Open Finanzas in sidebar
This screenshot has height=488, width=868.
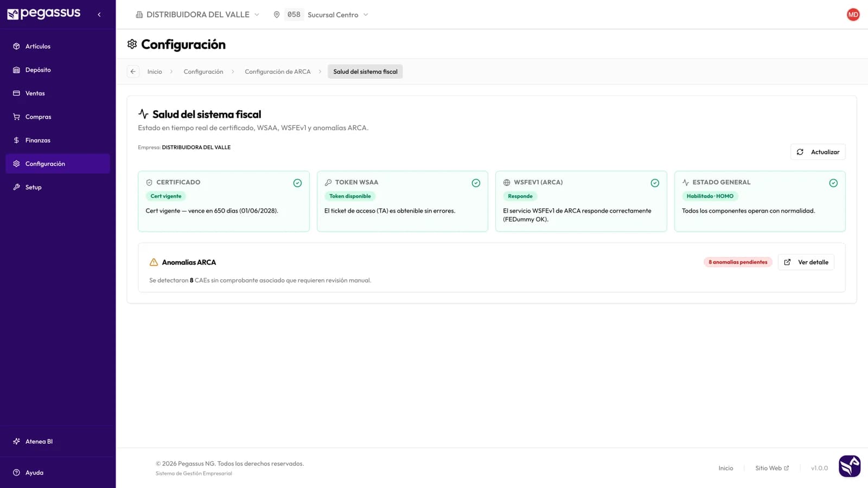58,140
